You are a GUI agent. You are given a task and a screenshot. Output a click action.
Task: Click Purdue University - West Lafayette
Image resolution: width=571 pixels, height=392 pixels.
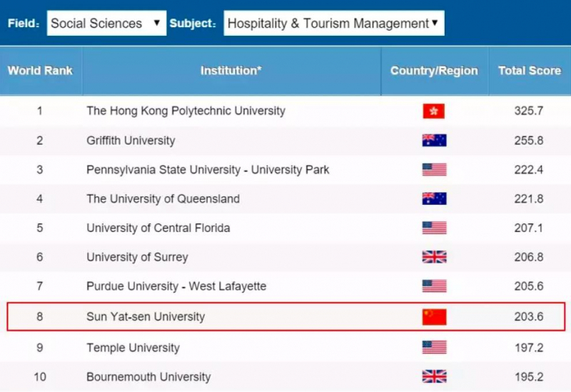(176, 286)
